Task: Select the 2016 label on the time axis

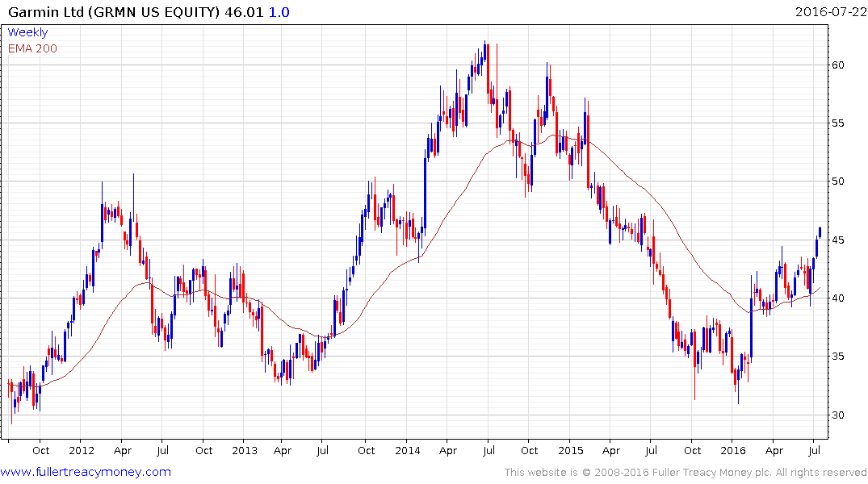Action: pos(732,450)
